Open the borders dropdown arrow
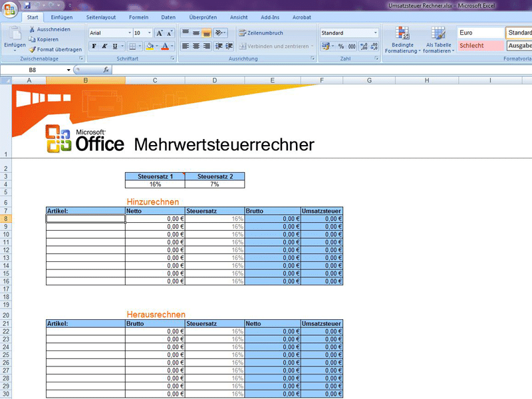Image resolution: width=532 pixels, height=399 pixels. click(x=140, y=46)
